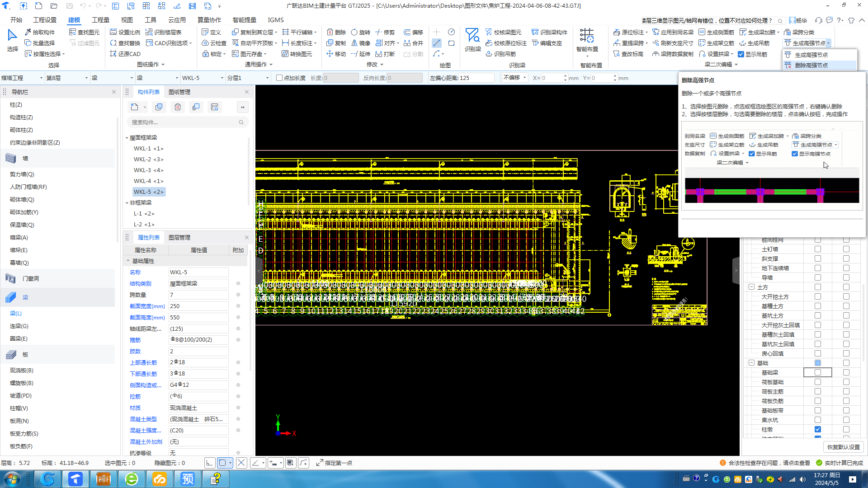Click 恢复默认设置 button
Screen dimensions: 868x488
pyautogui.click(x=844, y=447)
